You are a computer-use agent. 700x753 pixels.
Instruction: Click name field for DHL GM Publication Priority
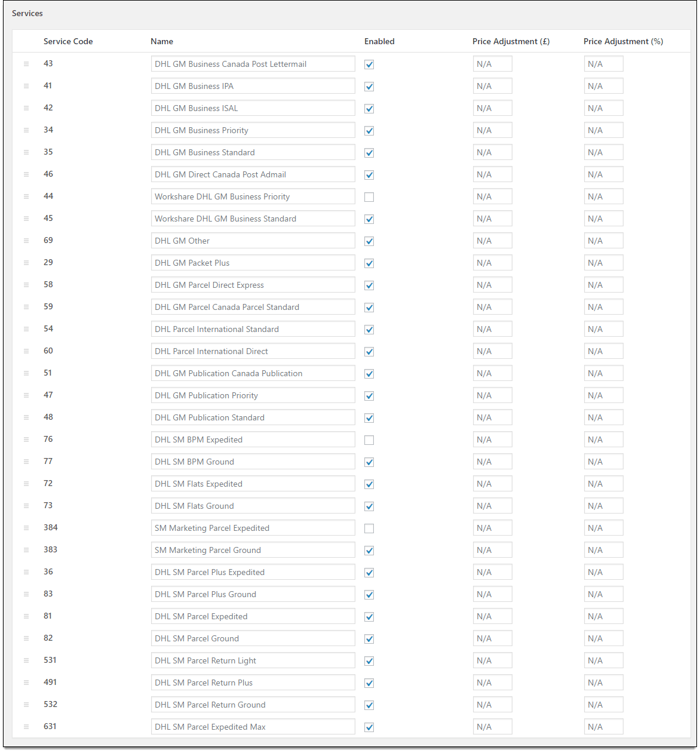pos(253,395)
